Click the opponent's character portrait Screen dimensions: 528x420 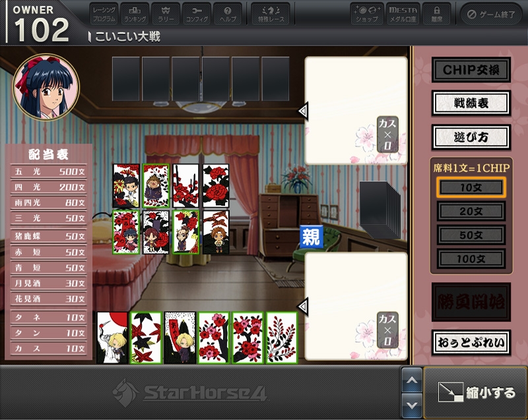click(46, 87)
